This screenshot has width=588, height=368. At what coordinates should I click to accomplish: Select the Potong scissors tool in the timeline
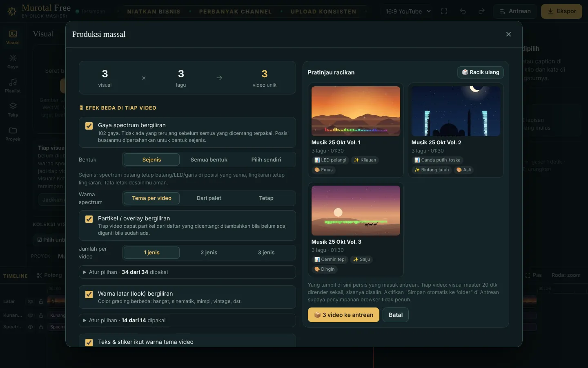[49, 276]
